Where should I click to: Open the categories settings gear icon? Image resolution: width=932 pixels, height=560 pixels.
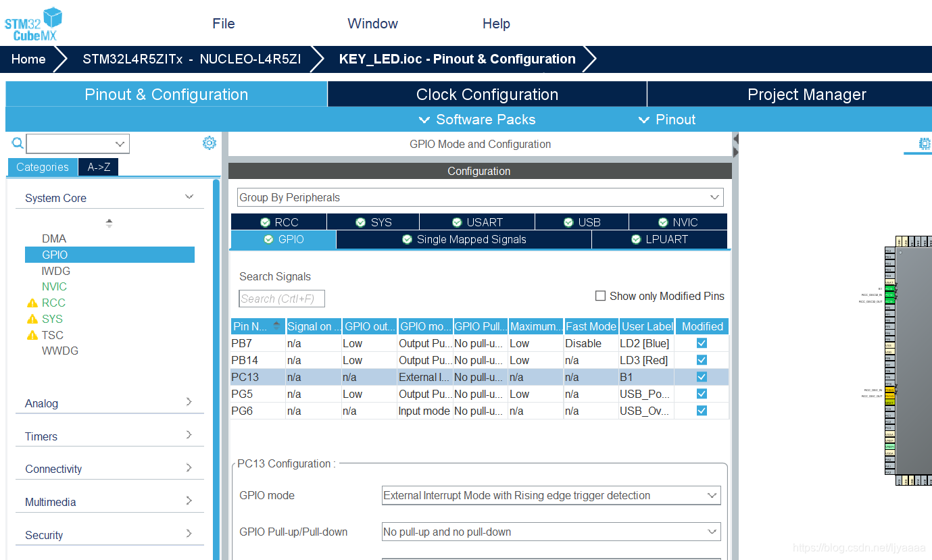pyautogui.click(x=210, y=143)
